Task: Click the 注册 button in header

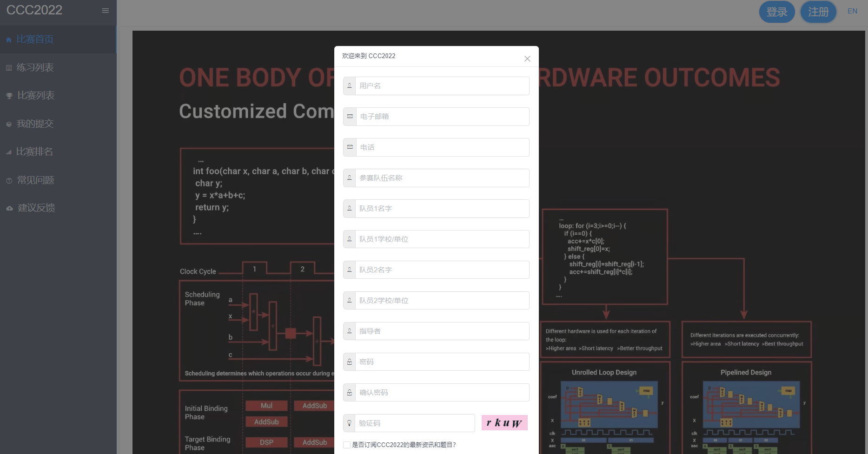Action: coord(818,12)
